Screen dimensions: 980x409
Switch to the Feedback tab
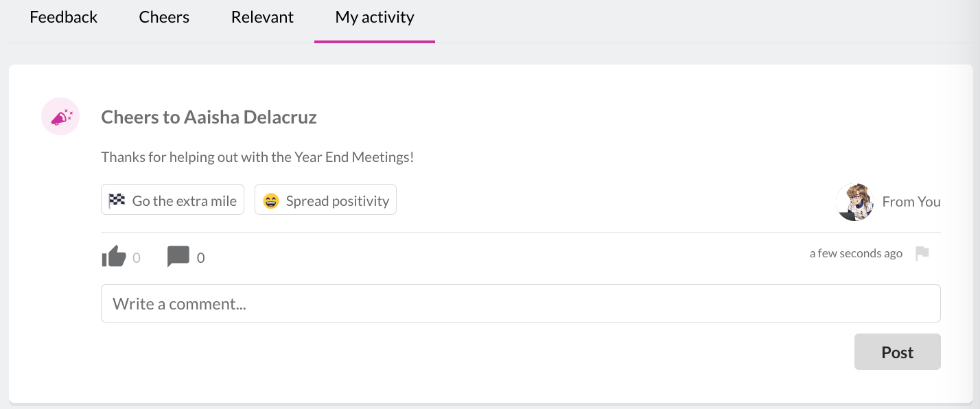(64, 17)
